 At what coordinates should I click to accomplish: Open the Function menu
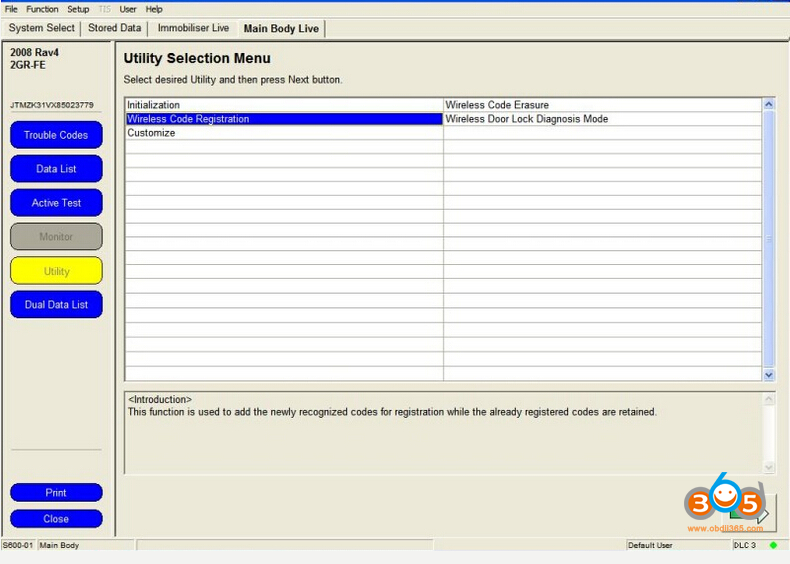click(42, 9)
